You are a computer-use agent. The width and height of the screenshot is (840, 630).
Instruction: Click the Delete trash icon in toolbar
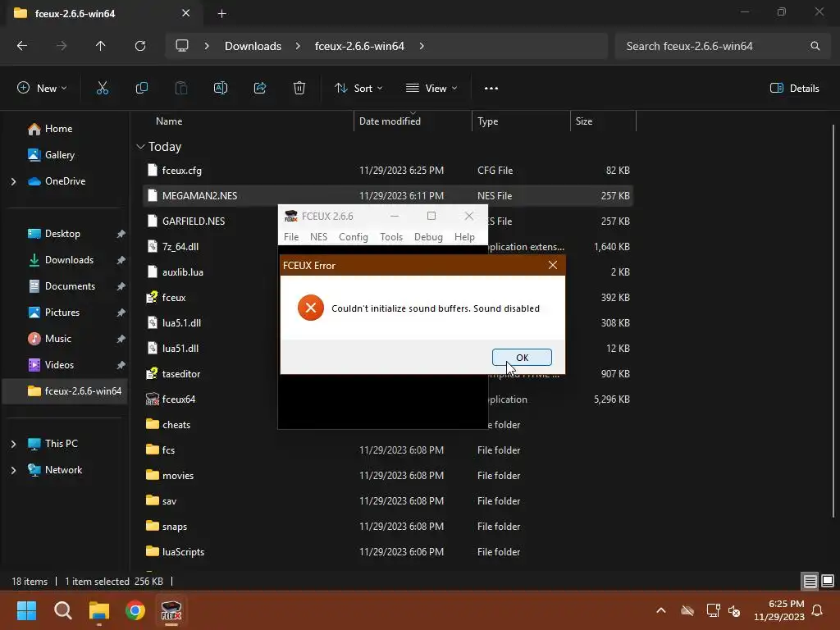[x=299, y=89]
